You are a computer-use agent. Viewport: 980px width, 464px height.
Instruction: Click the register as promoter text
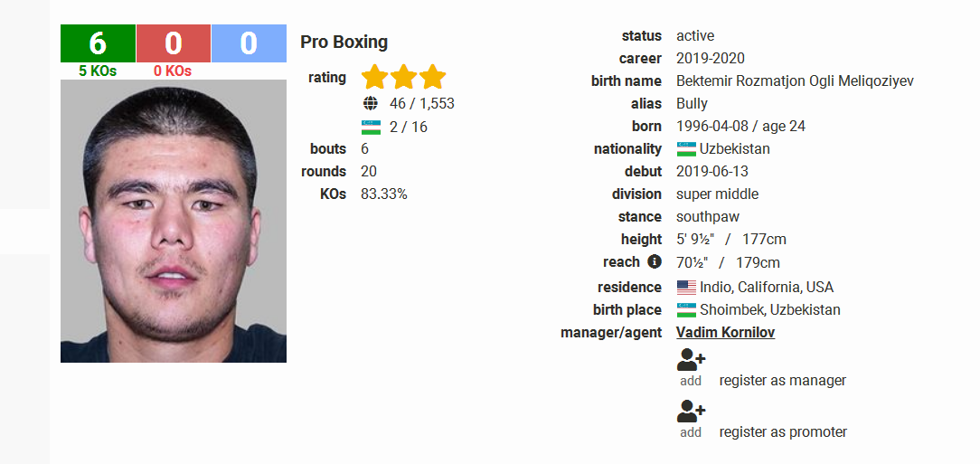coord(783,431)
